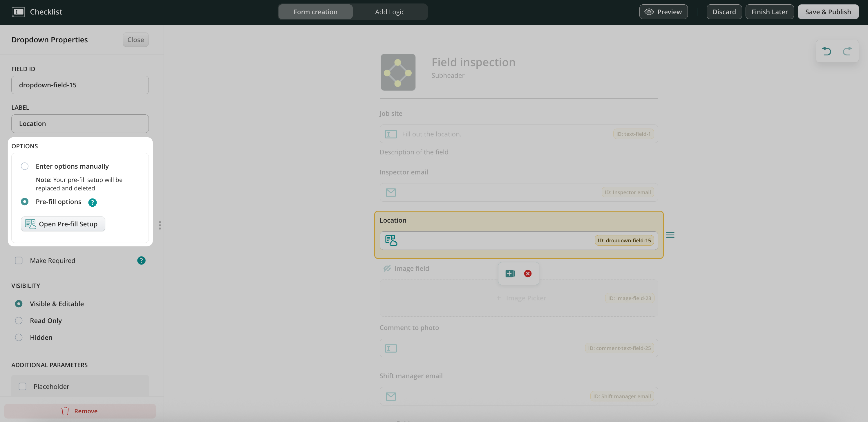Click the help icon beside Make Required
The image size is (868, 422).
coord(141,261)
